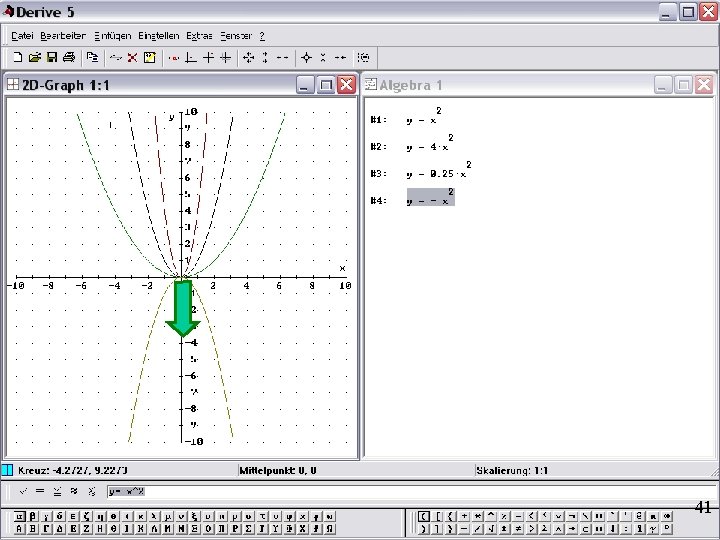Click the four-arrow zoom both directions icon
Viewport: 720px width, 540px height.
pyautogui.click(x=248, y=57)
